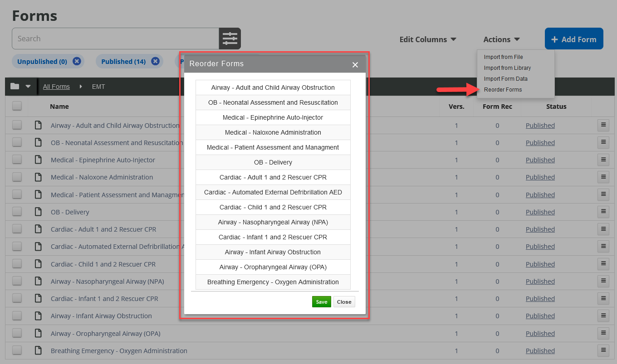Select Cardiac - Automated External Defribrillation AED in reorder list
617x364 pixels.
coord(273,192)
